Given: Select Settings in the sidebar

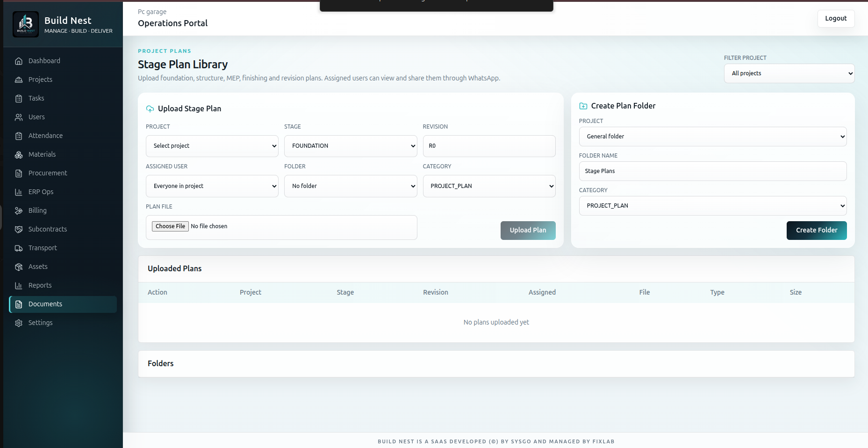Looking at the screenshot, I should 63,323.
